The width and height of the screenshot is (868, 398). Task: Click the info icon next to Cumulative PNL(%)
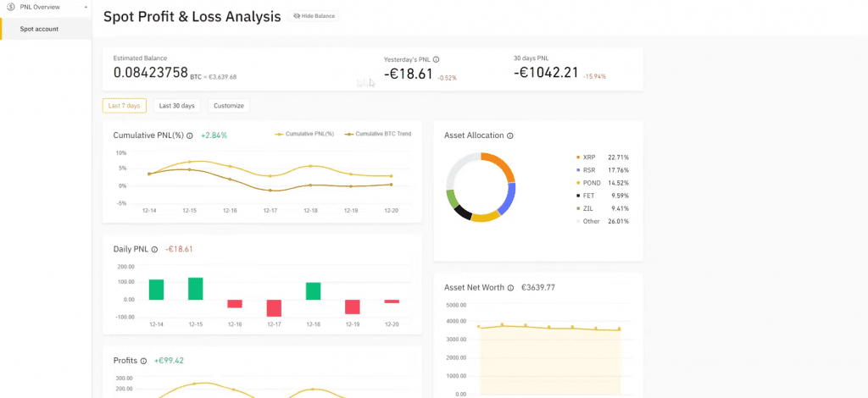[190, 135]
